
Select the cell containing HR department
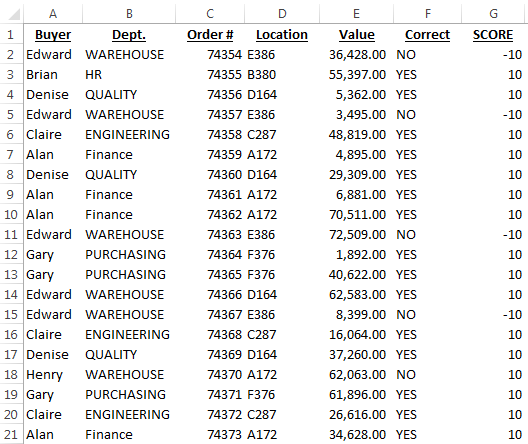click(129, 75)
